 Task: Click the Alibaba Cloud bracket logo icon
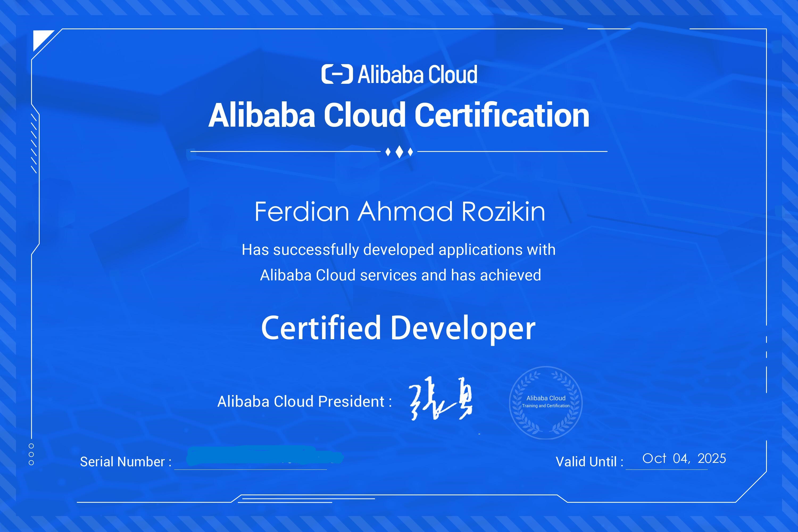[337, 74]
